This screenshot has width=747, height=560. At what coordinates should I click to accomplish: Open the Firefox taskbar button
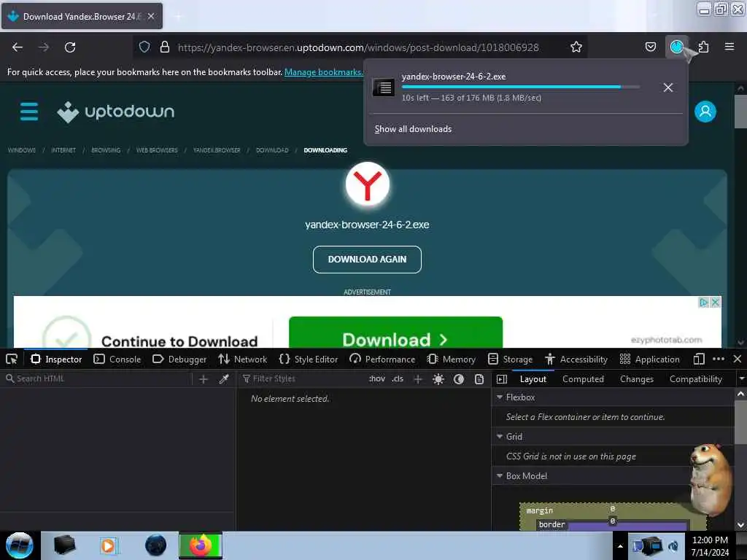201,545
